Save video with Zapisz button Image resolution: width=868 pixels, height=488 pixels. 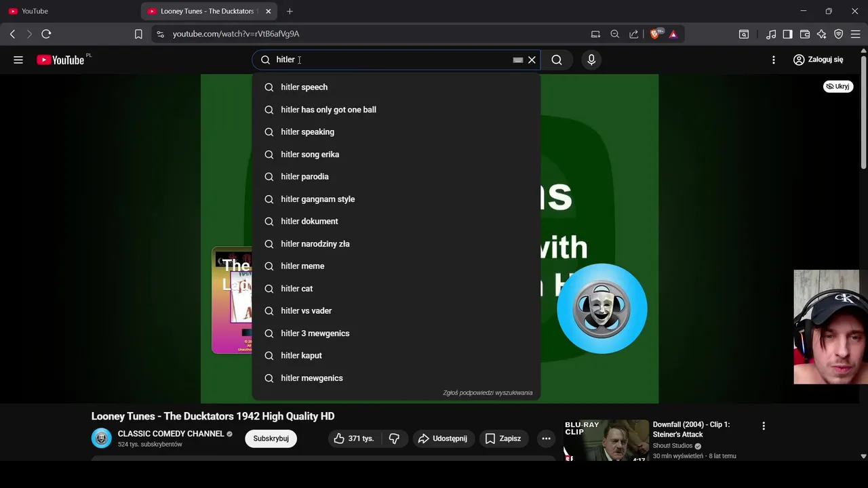click(x=503, y=439)
